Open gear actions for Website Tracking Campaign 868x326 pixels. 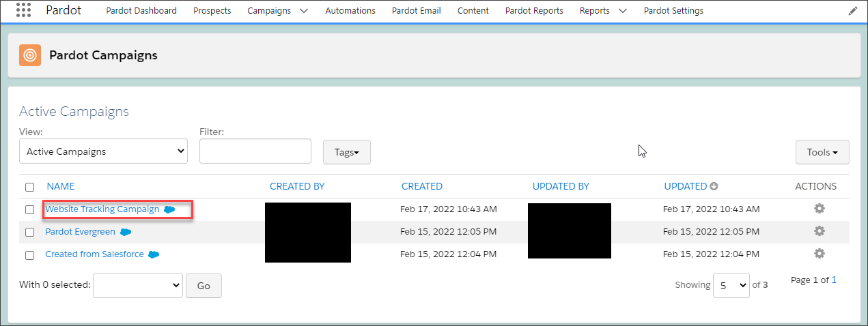pos(820,209)
